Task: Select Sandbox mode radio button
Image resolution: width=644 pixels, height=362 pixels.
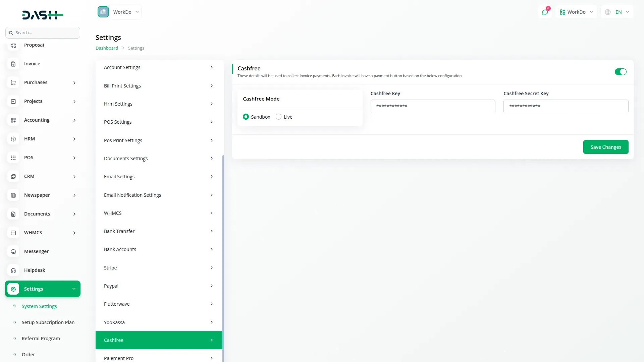Action: click(x=246, y=117)
